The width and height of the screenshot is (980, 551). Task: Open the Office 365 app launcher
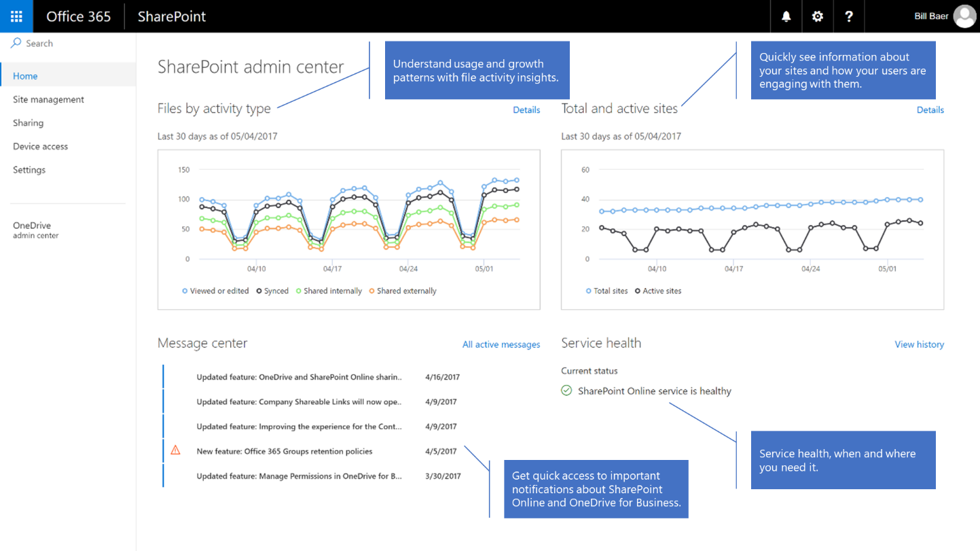coord(15,16)
